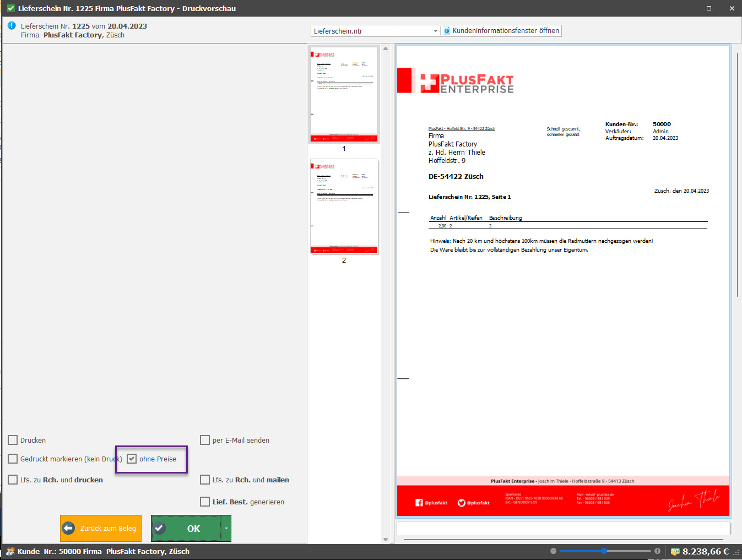The height and width of the screenshot is (560, 742).
Task: Click the money icon beside 8.238,66 €
Action: point(675,551)
